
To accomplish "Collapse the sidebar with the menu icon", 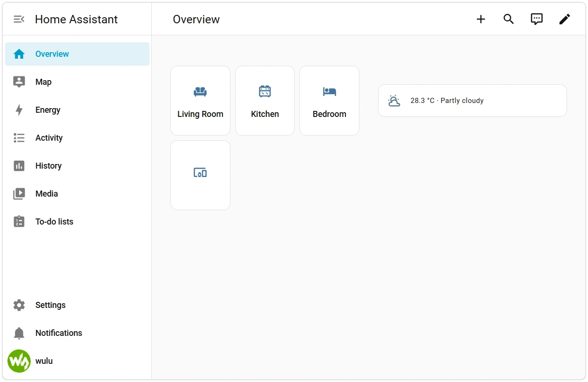I will (19, 19).
